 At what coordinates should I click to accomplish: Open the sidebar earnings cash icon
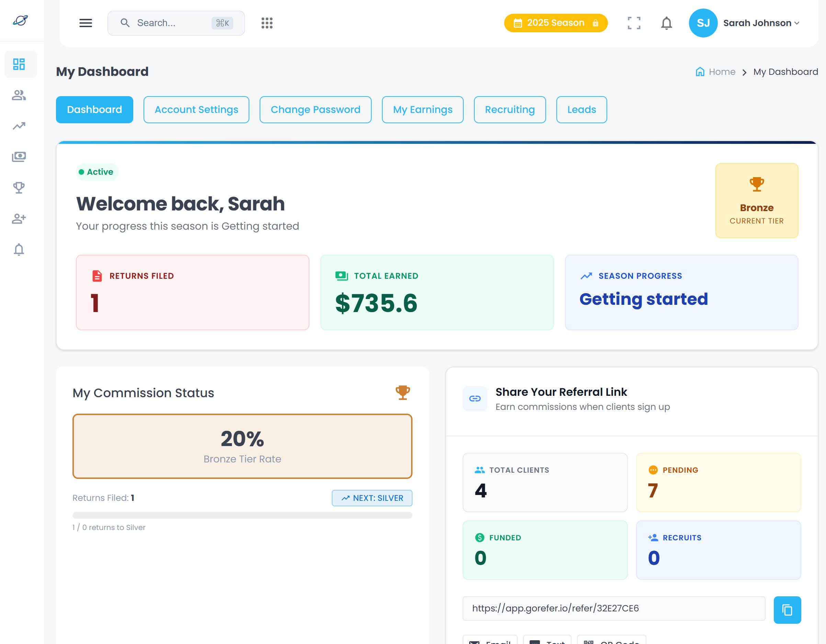(x=19, y=157)
